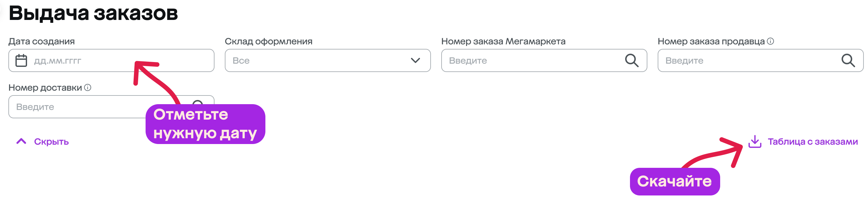Open the Склад оформления dropdown showing Все
The height and width of the screenshot is (199, 868).
point(328,60)
